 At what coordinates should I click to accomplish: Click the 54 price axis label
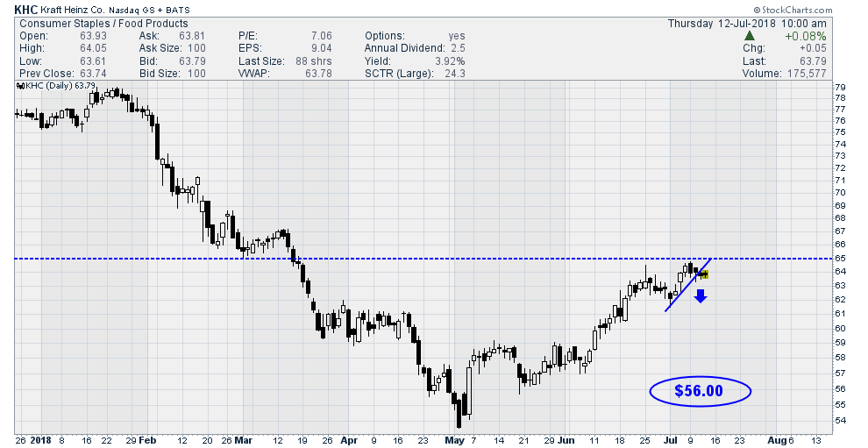840,420
